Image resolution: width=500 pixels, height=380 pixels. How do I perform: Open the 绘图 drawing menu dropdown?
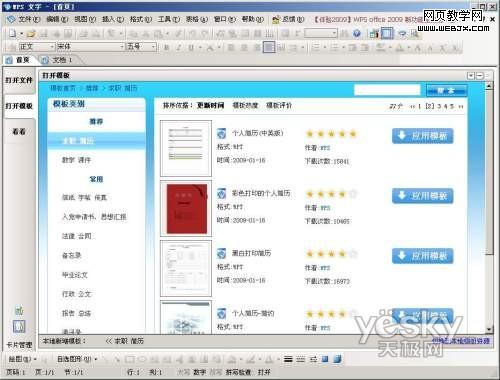point(23,359)
